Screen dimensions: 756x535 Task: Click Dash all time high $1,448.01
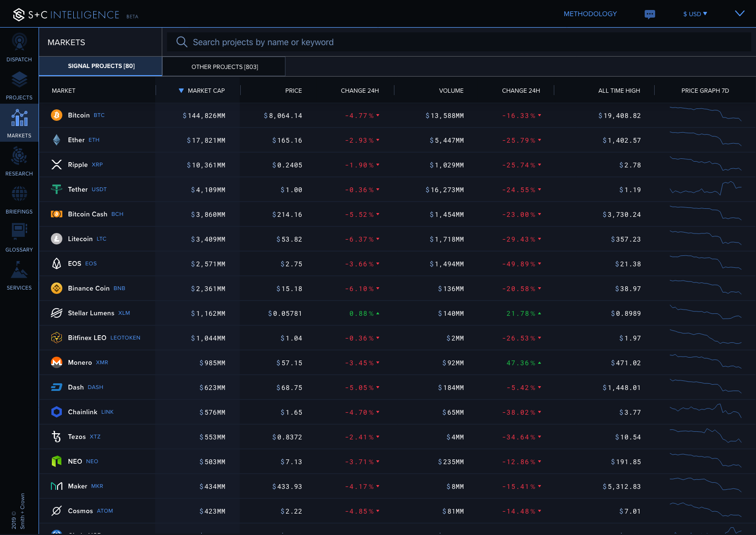tap(622, 388)
